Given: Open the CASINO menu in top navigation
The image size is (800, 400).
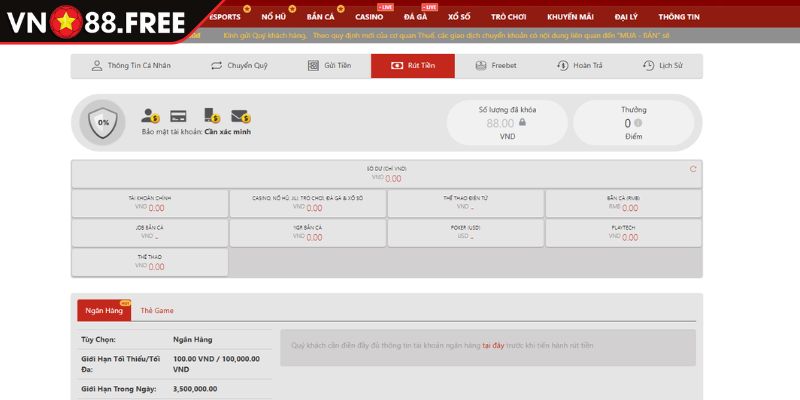Looking at the screenshot, I should (x=369, y=17).
